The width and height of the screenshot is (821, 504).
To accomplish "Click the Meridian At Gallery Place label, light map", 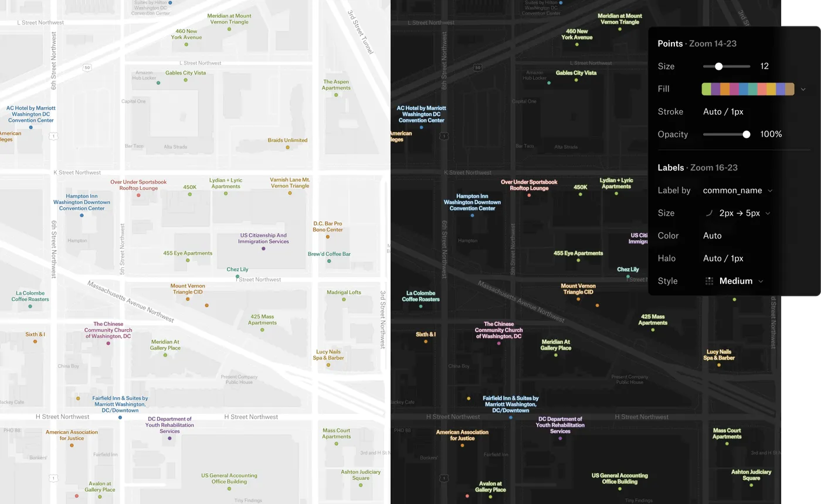I will pos(165,345).
